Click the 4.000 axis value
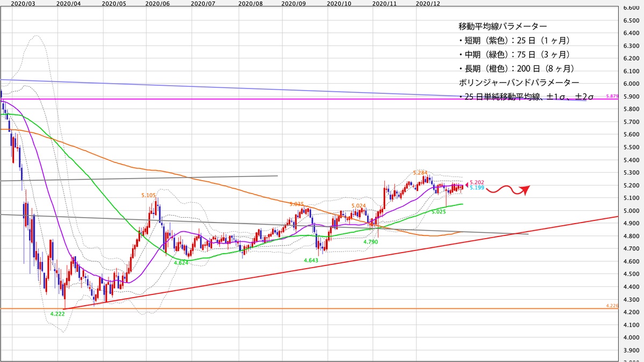The image size is (644, 362). [x=630, y=337]
